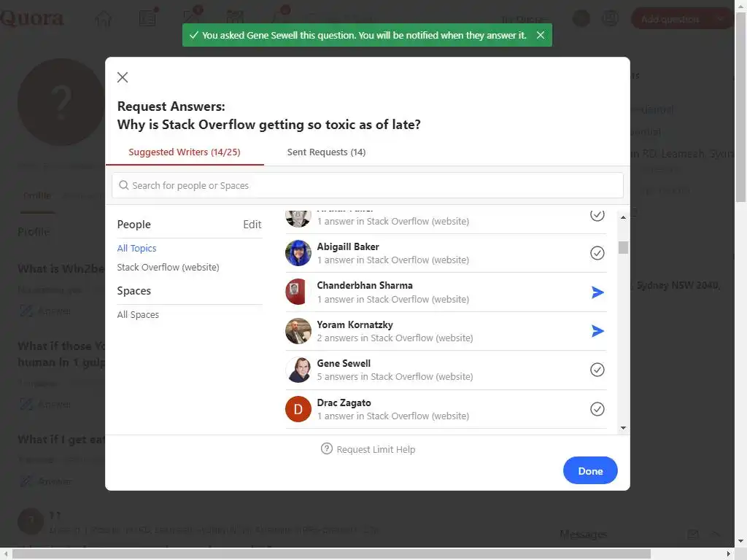
Task: Click the Done button
Action: 590,470
